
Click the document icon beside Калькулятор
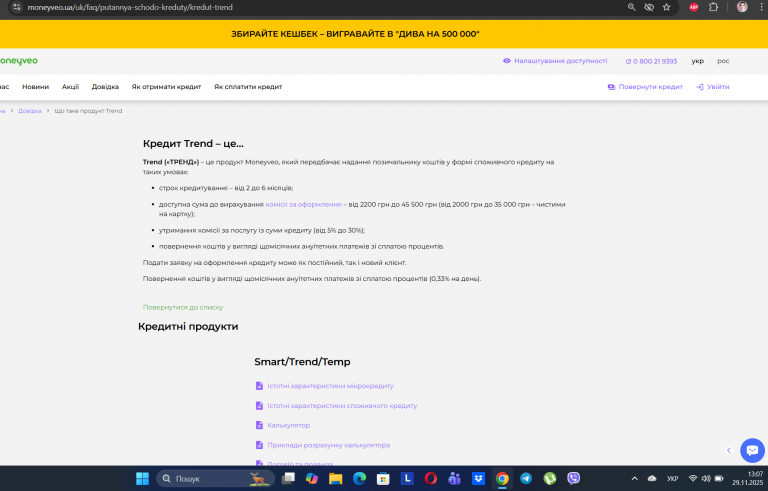click(x=259, y=425)
